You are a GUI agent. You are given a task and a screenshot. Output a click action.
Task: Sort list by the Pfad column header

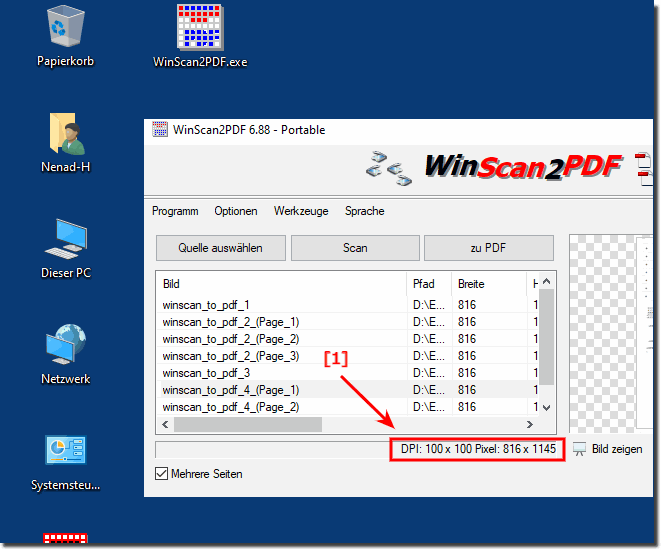[x=429, y=284]
